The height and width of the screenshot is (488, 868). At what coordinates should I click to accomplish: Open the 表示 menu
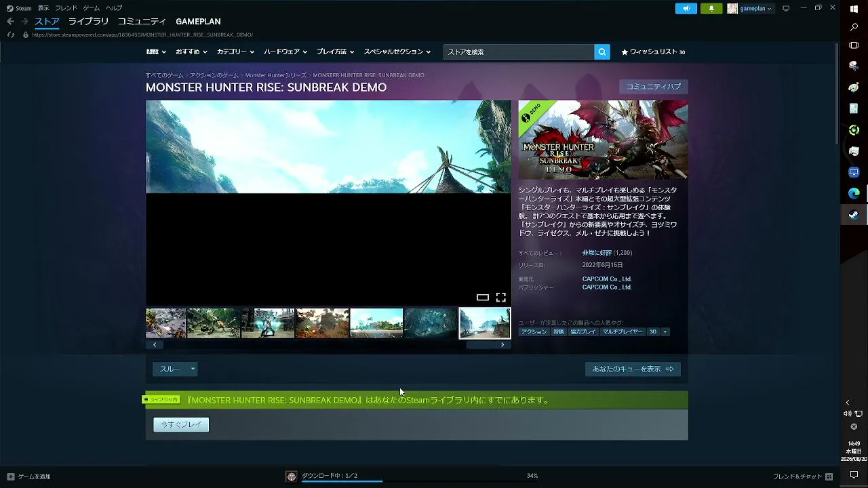[x=43, y=8]
